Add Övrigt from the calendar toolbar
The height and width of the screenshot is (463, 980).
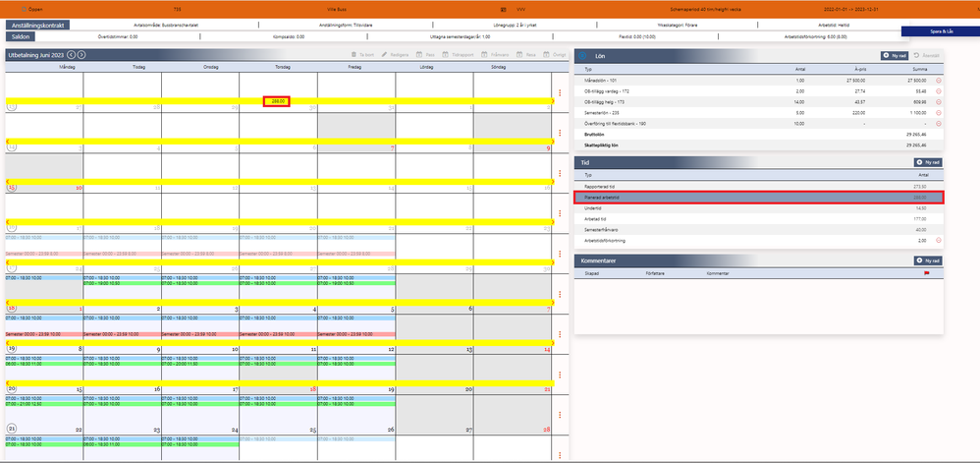(x=555, y=55)
